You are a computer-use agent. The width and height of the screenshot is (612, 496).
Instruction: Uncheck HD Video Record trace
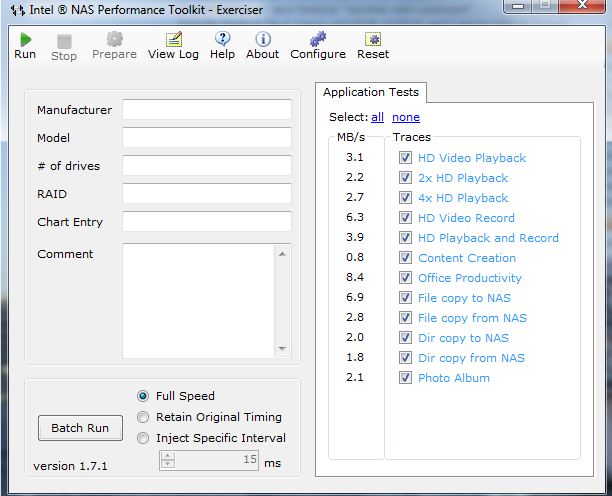tap(405, 217)
